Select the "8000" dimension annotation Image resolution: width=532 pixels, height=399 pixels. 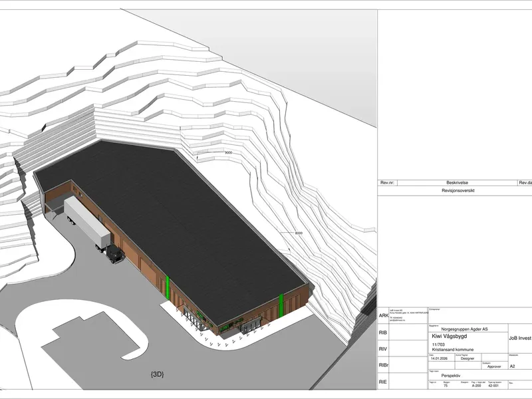299,233
